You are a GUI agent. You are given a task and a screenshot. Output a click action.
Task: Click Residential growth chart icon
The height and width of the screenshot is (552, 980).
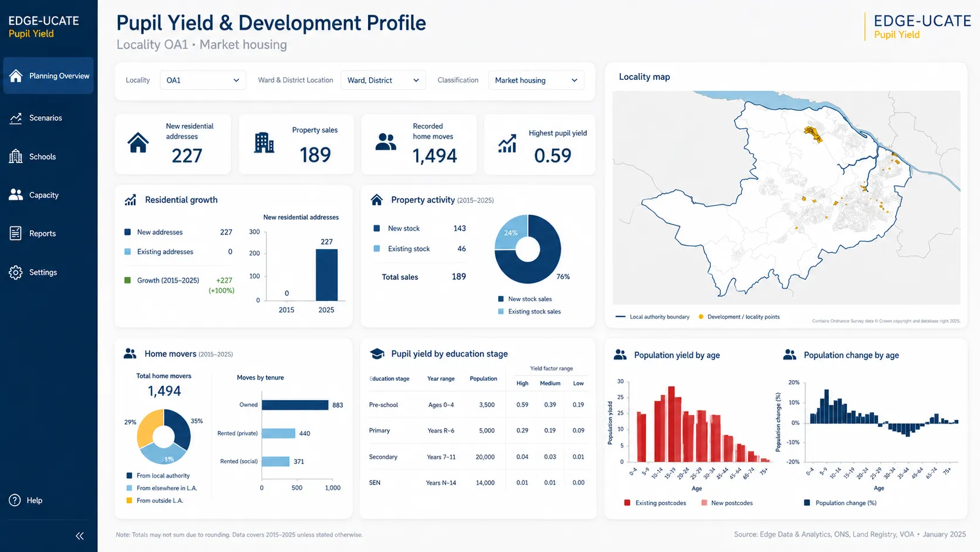point(130,200)
